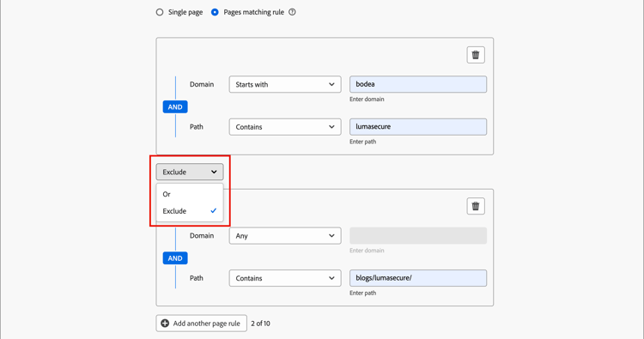644x339 pixels.
Task: Click the 2 of 10 rule count text
Action: (x=260, y=324)
